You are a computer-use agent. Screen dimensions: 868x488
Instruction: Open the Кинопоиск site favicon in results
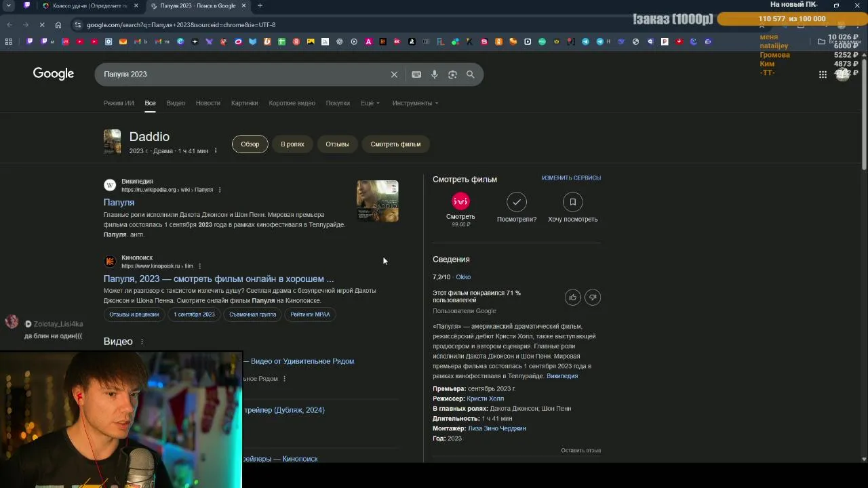coord(110,262)
